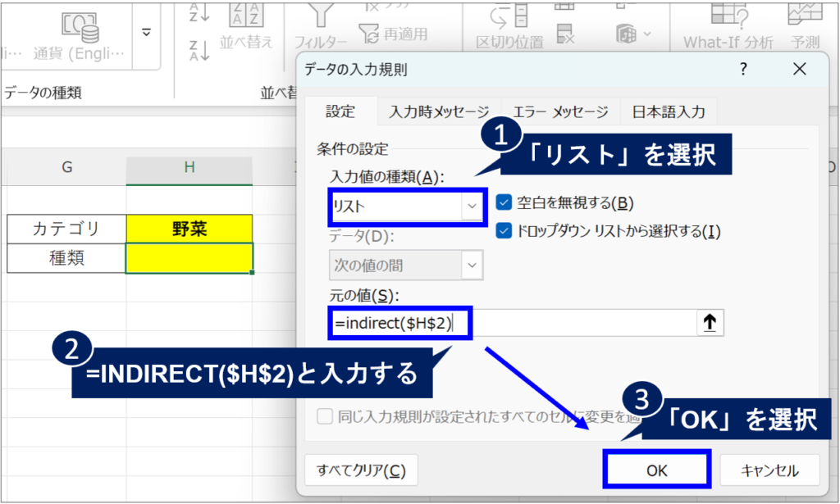Screen dimensions: 840x504
Task: Click the 元の値 formula input field
Action: click(509, 323)
